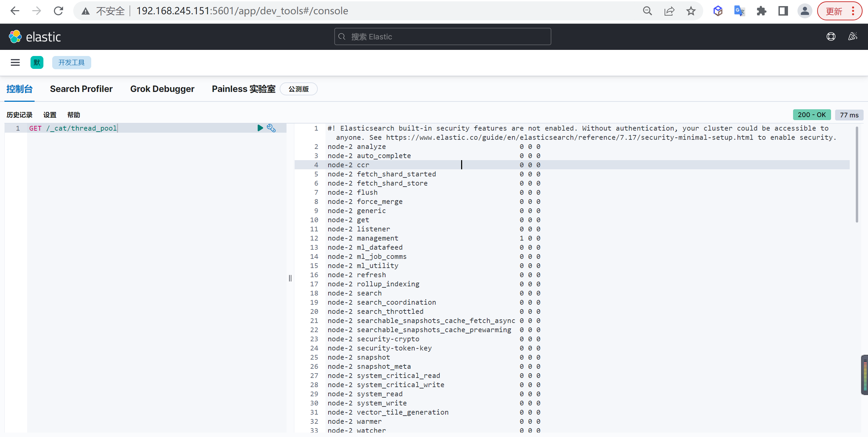Click the red 更新 update button
The image size is (868, 437).
(x=839, y=11)
